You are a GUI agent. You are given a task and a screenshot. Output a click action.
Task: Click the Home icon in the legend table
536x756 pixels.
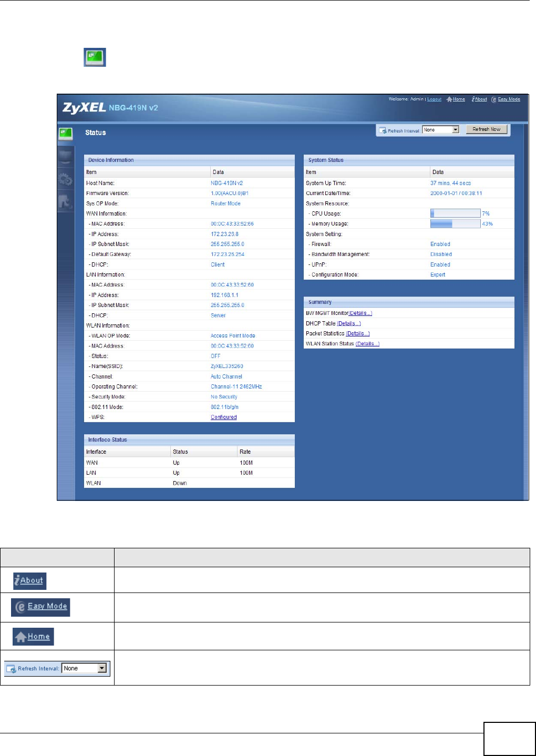tap(33, 637)
